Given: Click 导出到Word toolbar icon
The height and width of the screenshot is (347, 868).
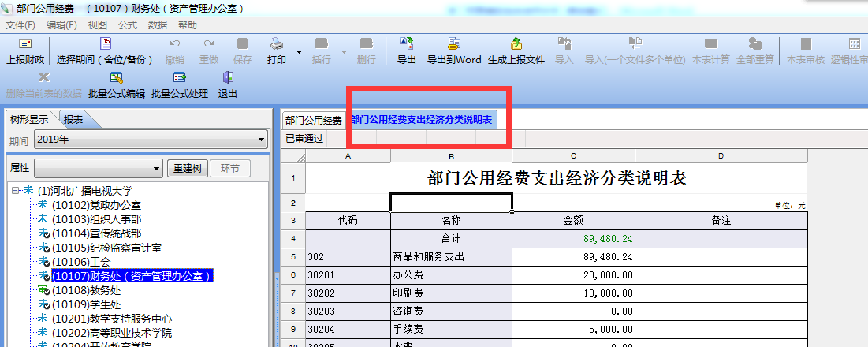Looking at the screenshot, I should click(x=454, y=44).
